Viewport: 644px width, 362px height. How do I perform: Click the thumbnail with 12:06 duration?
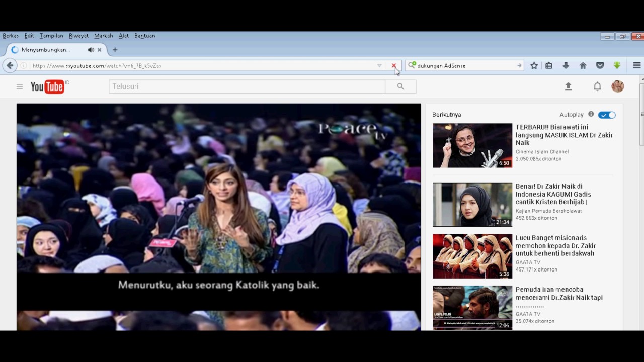472,308
